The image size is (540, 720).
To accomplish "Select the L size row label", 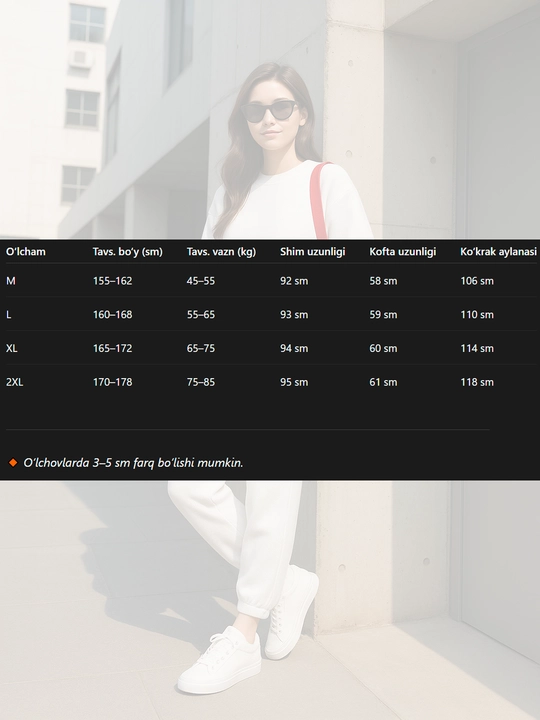I will [9, 315].
